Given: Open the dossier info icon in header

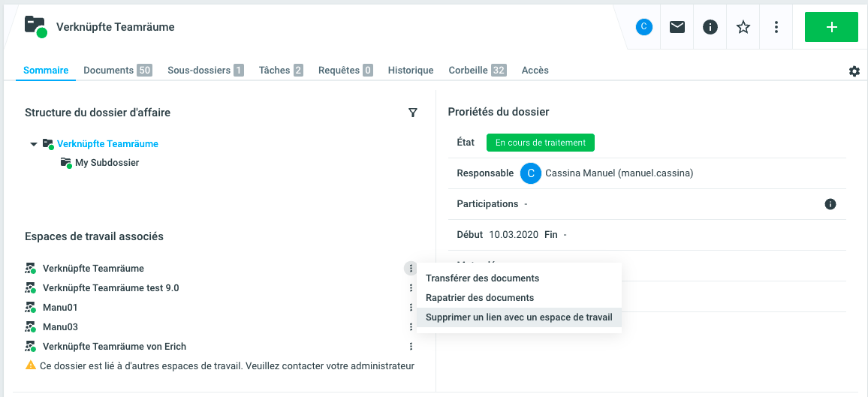Looking at the screenshot, I should click(710, 27).
